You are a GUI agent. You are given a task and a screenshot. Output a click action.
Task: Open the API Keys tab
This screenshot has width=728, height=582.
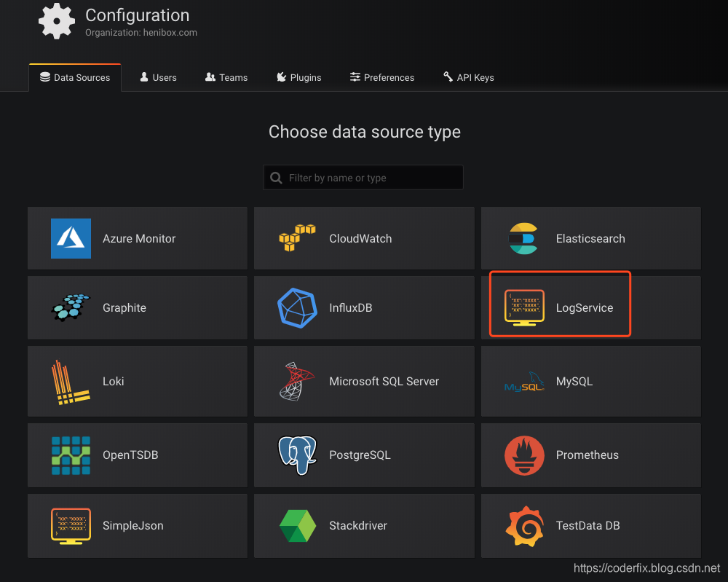pyautogui.click(x=468, y=77)
